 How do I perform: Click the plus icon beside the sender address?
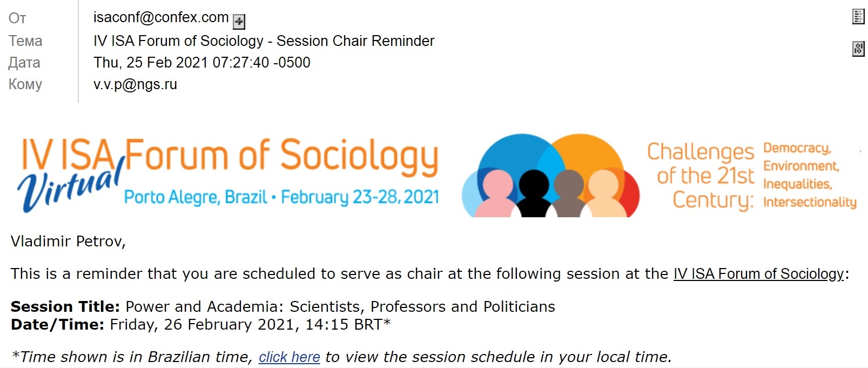coord(239,22)
